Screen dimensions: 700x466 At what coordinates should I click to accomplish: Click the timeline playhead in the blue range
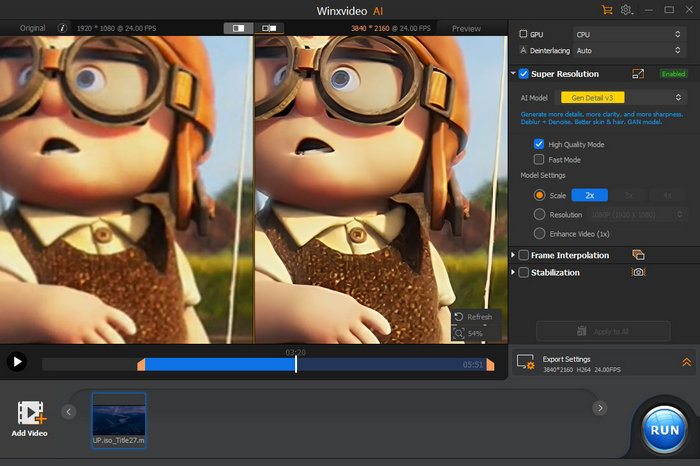[295, 364]
